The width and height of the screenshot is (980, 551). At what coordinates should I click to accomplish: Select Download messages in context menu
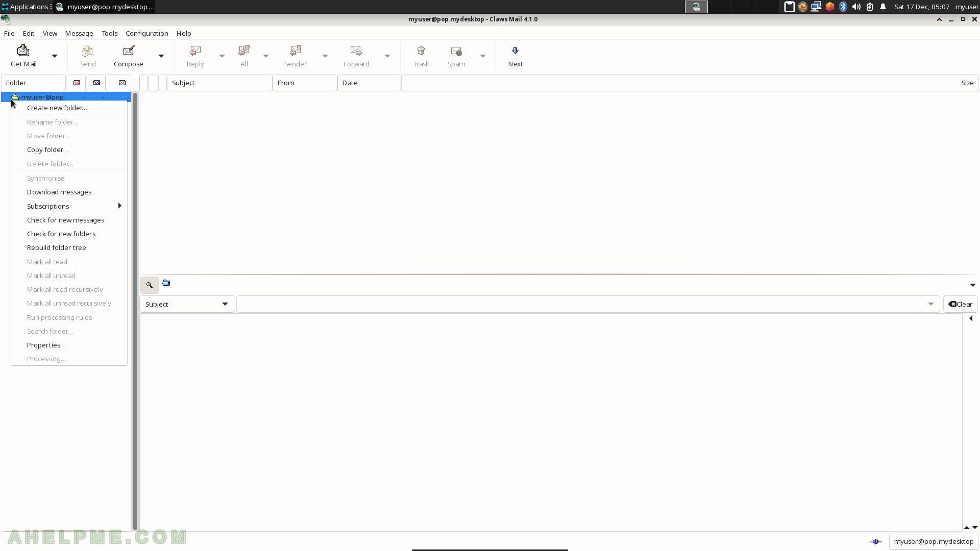point(69,192)
